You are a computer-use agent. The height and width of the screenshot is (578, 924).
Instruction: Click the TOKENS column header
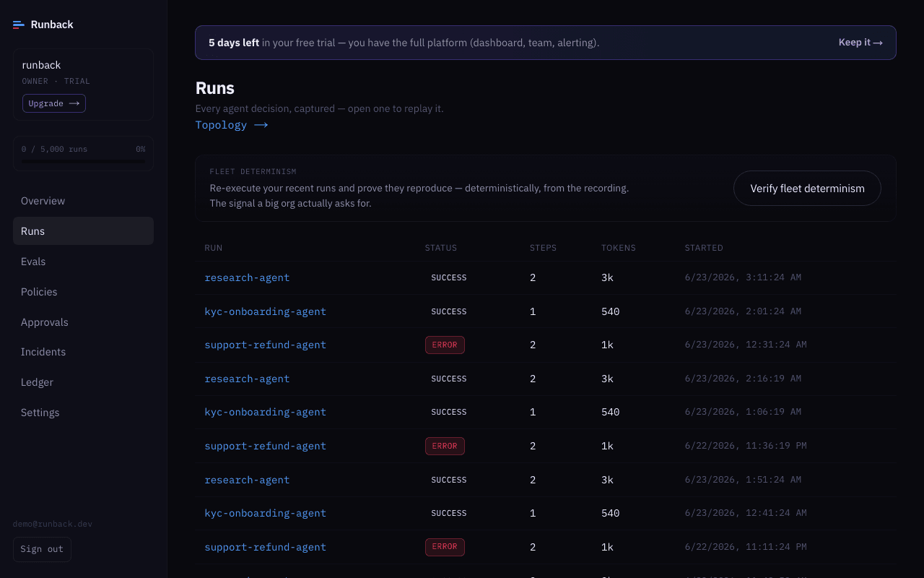[x=619, y=248]
